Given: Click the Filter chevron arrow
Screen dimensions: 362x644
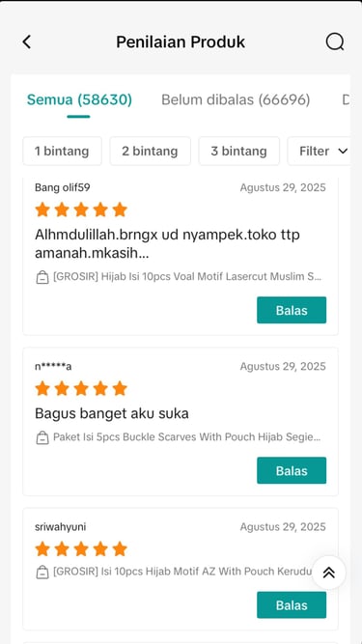Looking at the screenshot, I should (343, 152).
